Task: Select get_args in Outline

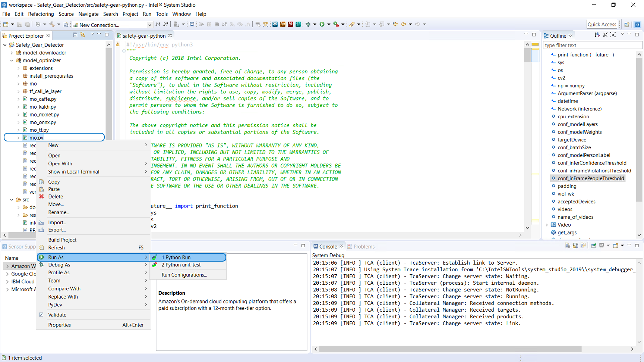Action: (567, 233)
